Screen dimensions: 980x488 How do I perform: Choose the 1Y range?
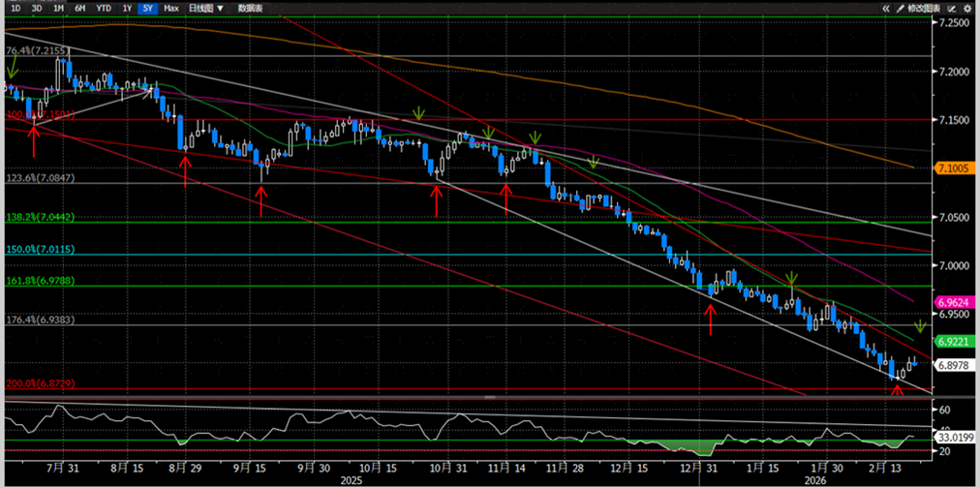point(127,8)
